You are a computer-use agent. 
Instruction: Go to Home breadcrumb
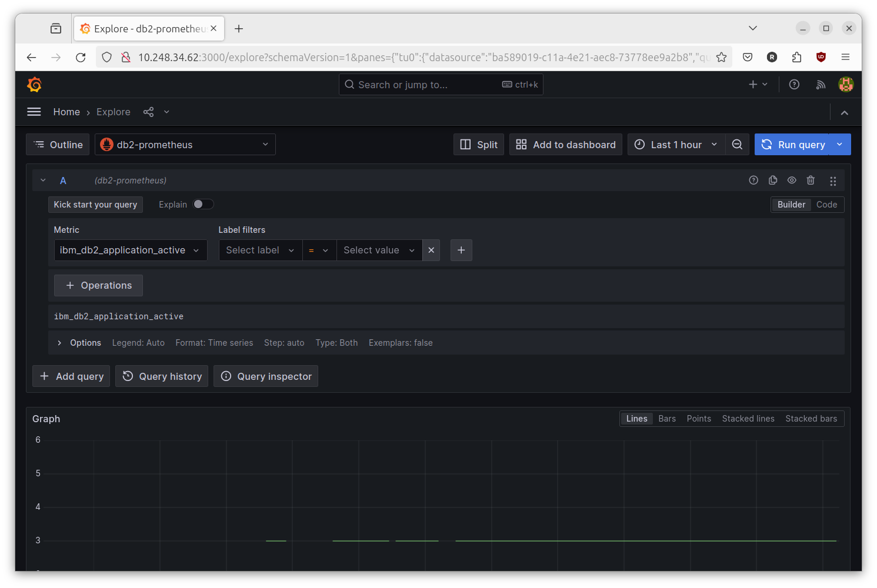tap(66, 112)
